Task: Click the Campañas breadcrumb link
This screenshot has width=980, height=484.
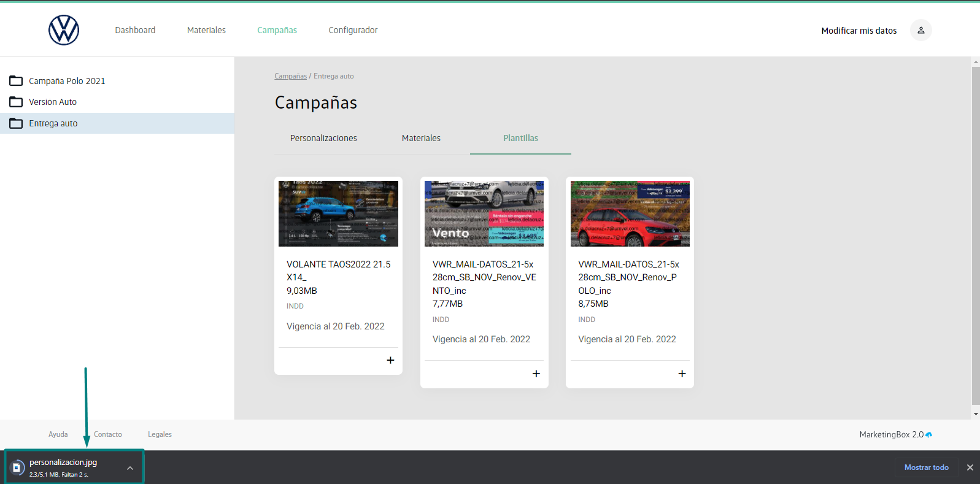Action: (290, 76)
